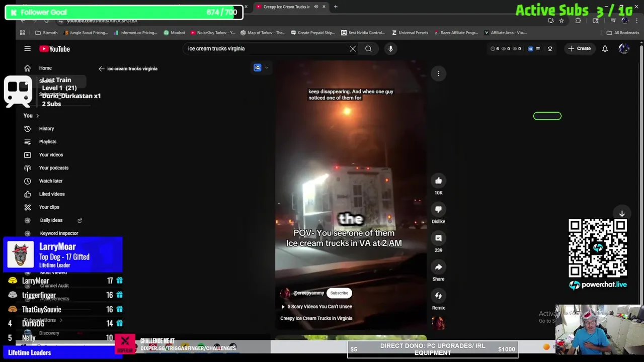The height and width of the screenshot is (362, 644).
Task: Open the three-dot more options menu
Action: pos(438,74)
